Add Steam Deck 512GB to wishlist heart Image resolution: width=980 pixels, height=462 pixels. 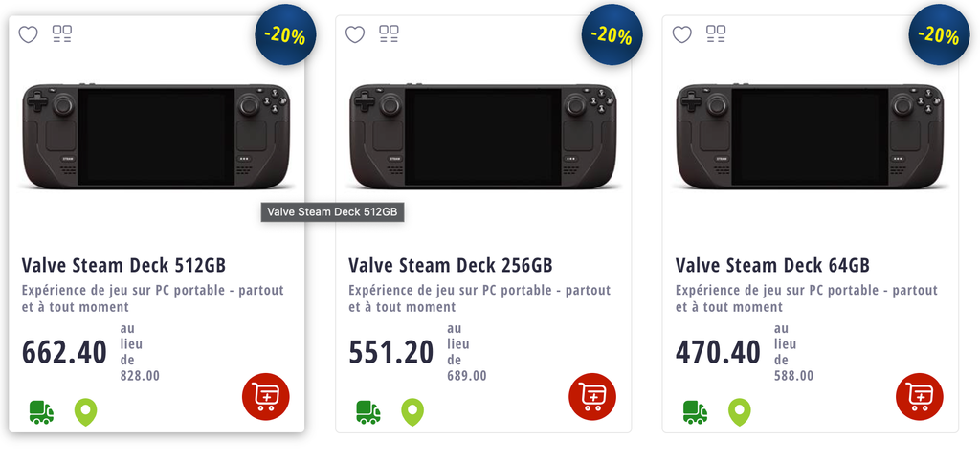click(x=28, y=34)
